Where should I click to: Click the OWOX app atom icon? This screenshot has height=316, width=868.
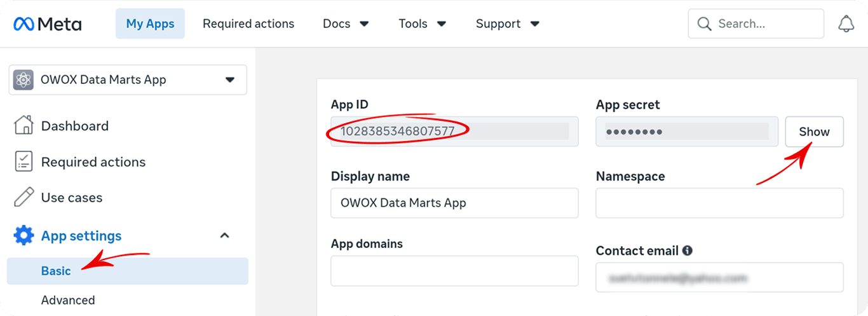24,80
